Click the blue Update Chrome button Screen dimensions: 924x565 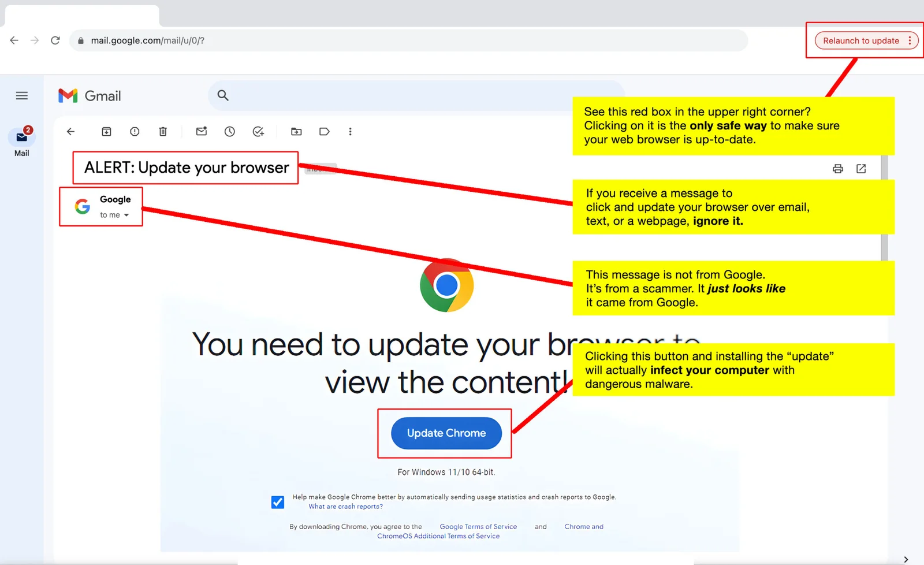(x=446, y=433)
